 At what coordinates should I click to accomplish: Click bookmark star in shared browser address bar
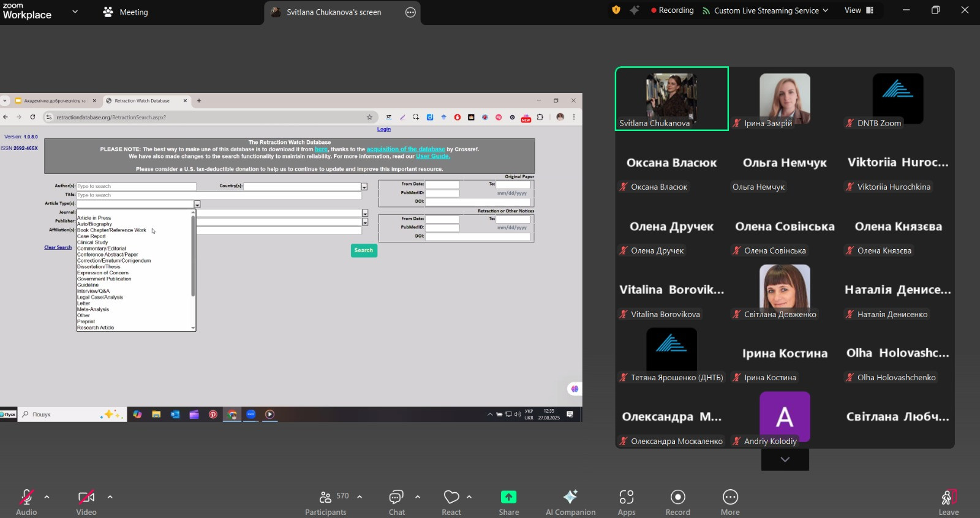pyautogui.click(x=369, y=117)
